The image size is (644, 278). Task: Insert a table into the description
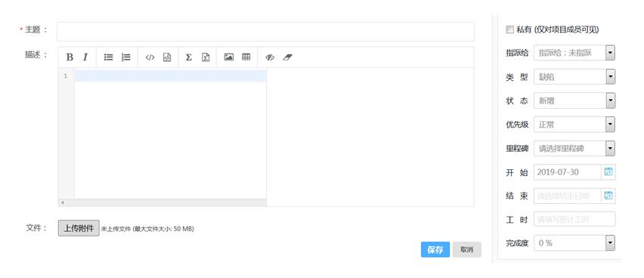246,57
